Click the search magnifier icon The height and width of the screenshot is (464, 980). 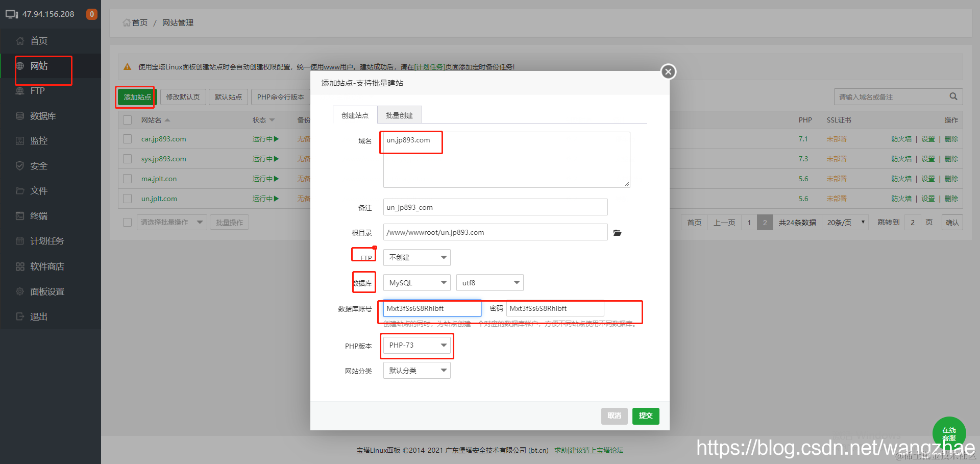953,96
